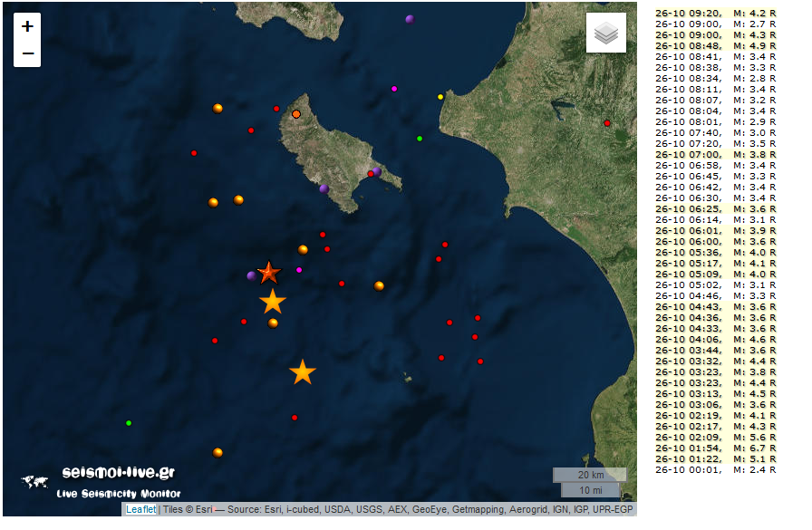The height and width of the screenshot is (530, 812).
Task: Click the entry '26-10 07:20, M: 3.5 R'
Action: pos(715,144)
